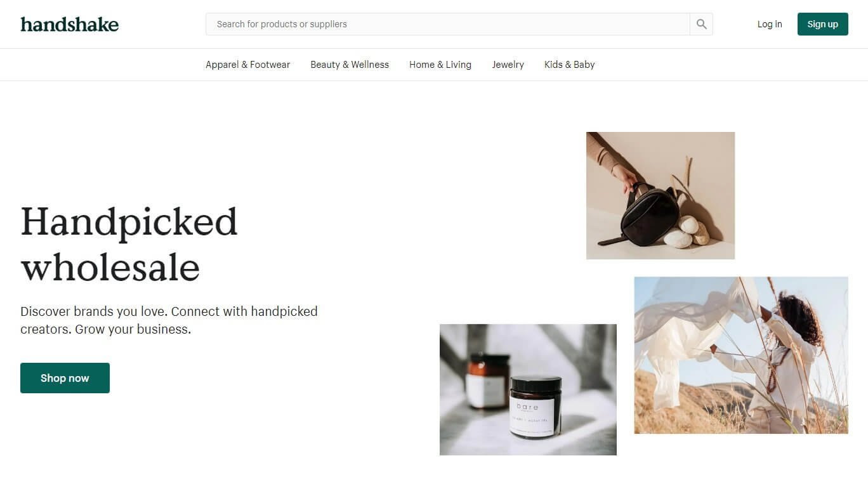Select the Discover brands you love paragraph
This screenshot has height=496, width=868.
pos(169,320)
